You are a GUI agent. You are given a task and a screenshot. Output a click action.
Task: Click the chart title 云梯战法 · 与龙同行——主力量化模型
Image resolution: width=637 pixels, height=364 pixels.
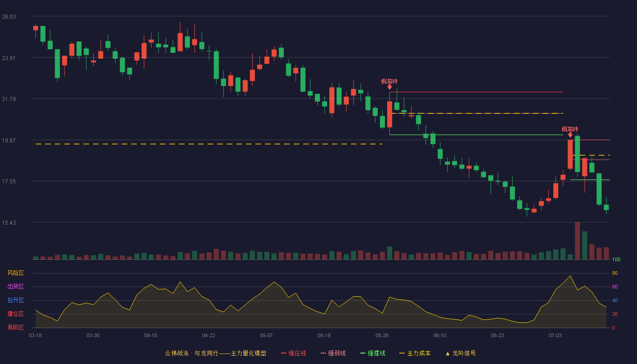click(x=215, y=353)
